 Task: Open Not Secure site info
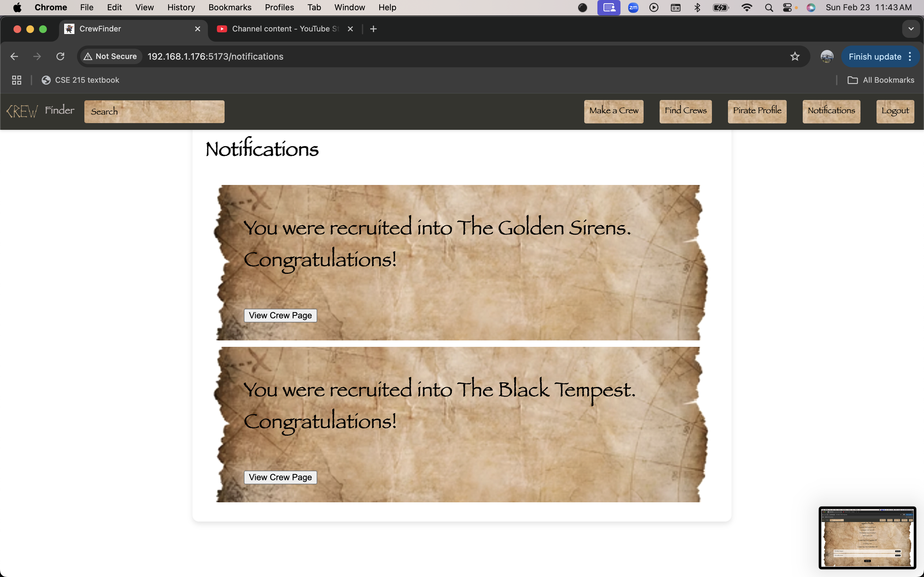click(110, 56)
